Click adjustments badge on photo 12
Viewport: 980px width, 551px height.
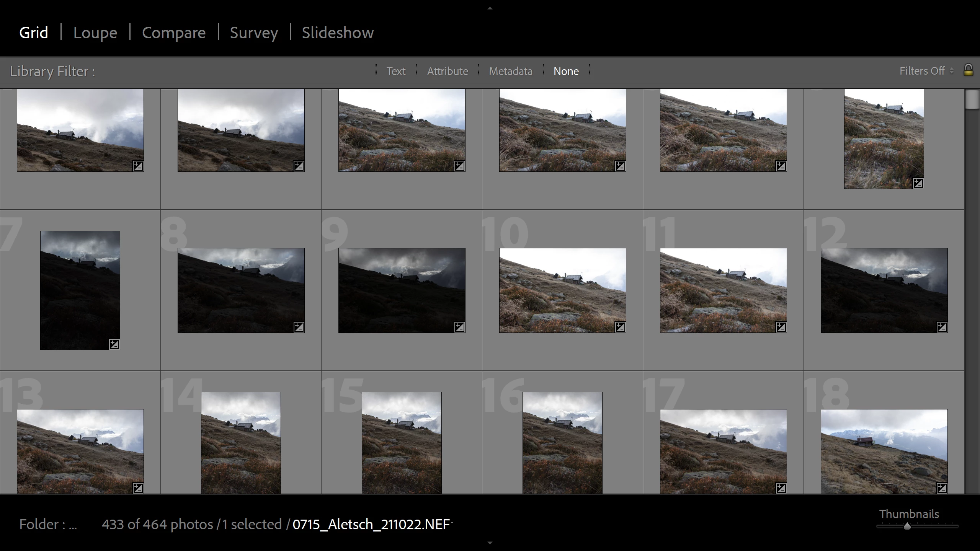coord(942,327)
